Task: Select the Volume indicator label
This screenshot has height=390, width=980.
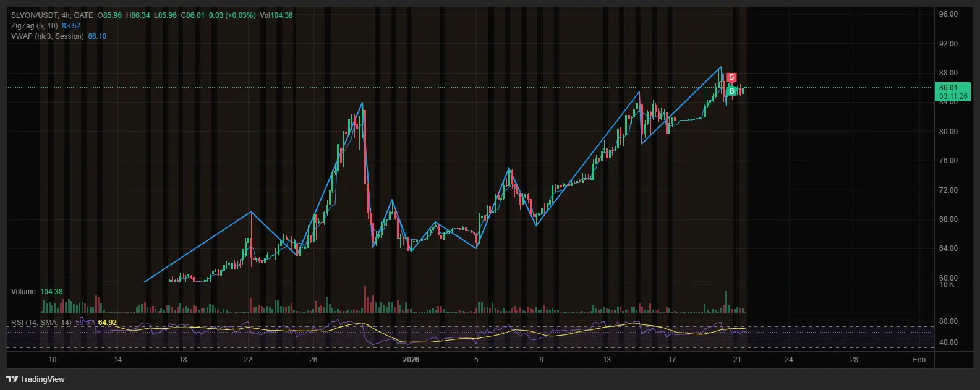Action: pyautogui.click(x=23, y=292)
